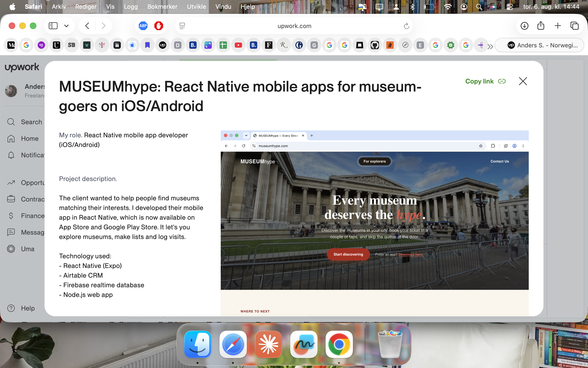Open Spotlight search in the menu bar
The height and width of the screenshot is (368, 588).
pos(479,7)
